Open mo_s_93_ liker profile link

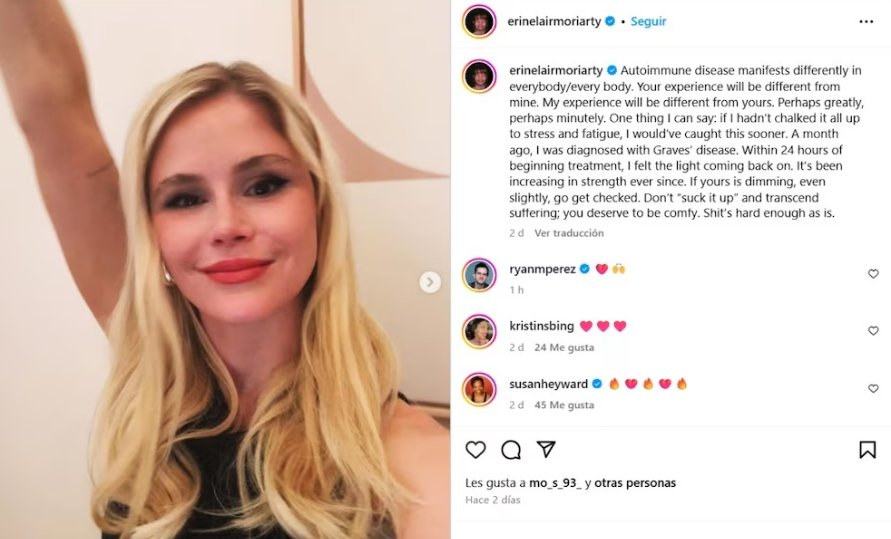pyautogui.click(x=555, y=483)
